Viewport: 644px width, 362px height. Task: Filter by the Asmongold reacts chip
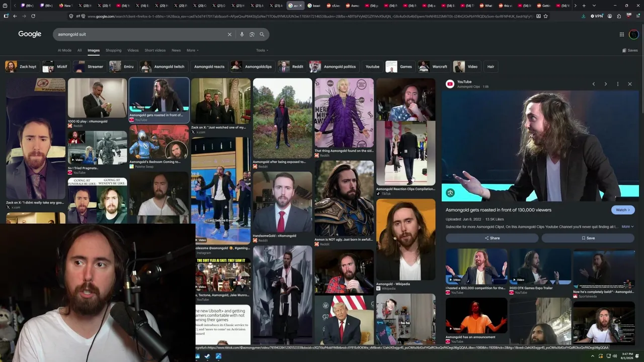(209, 66)
